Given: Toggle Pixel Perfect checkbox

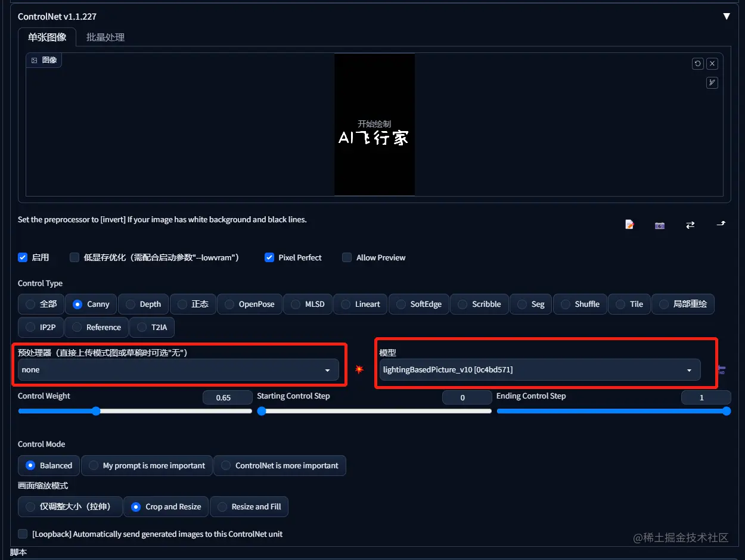Looking at the screenshot, I should coord(269,257).
